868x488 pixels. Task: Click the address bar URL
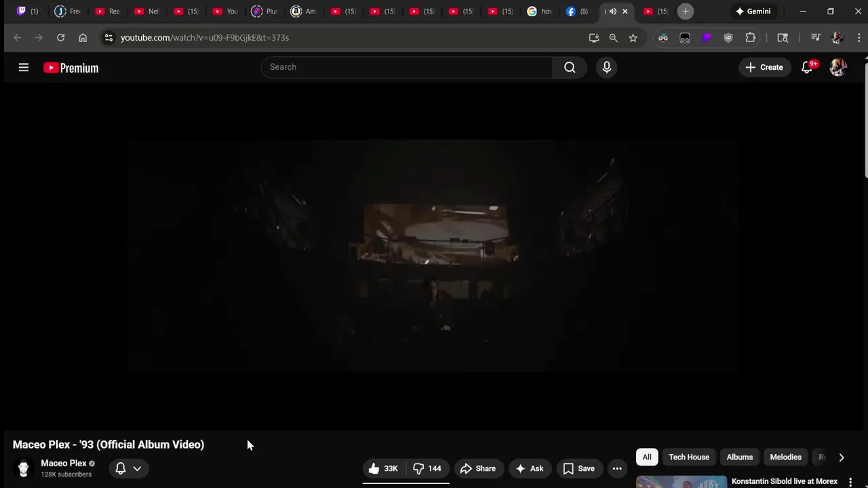coord(205,38)
